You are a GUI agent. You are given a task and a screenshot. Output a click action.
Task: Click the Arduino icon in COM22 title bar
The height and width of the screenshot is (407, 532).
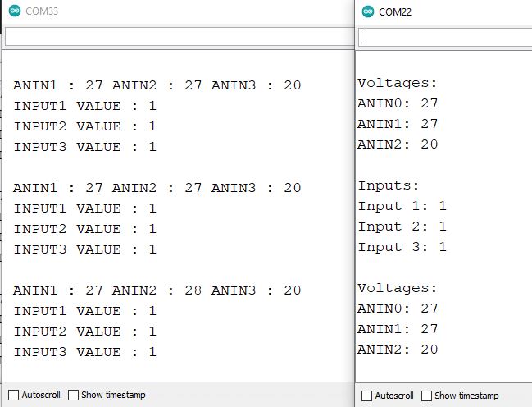click(x=368, y=11)
